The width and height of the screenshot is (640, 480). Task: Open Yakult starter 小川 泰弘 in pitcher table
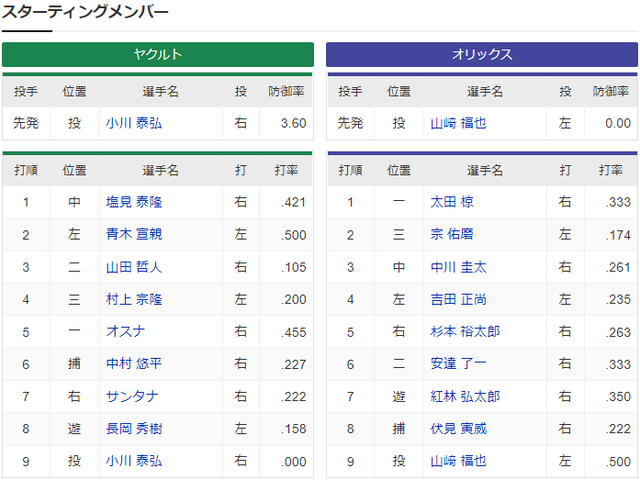[x=134, y=123]
